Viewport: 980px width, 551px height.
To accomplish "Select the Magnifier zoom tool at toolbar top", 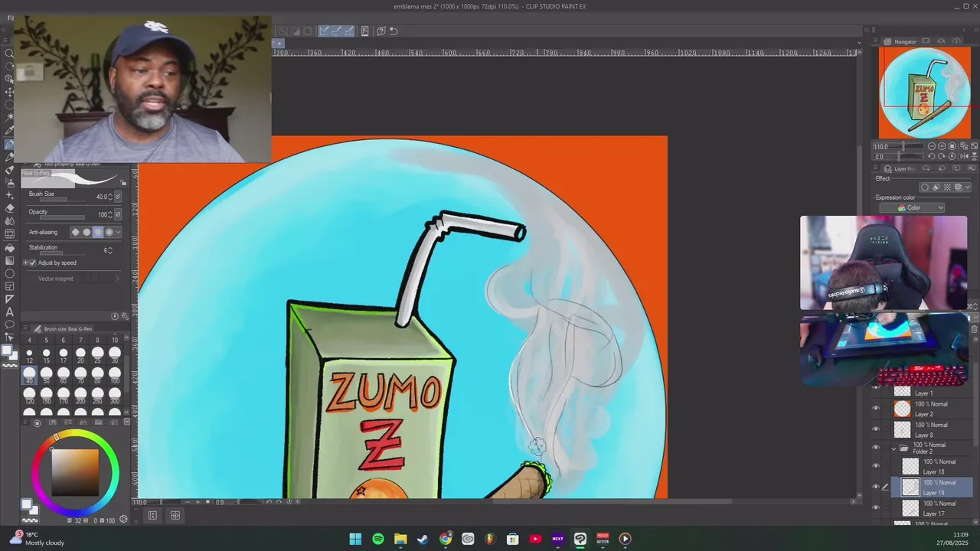I will click(9, 53).
